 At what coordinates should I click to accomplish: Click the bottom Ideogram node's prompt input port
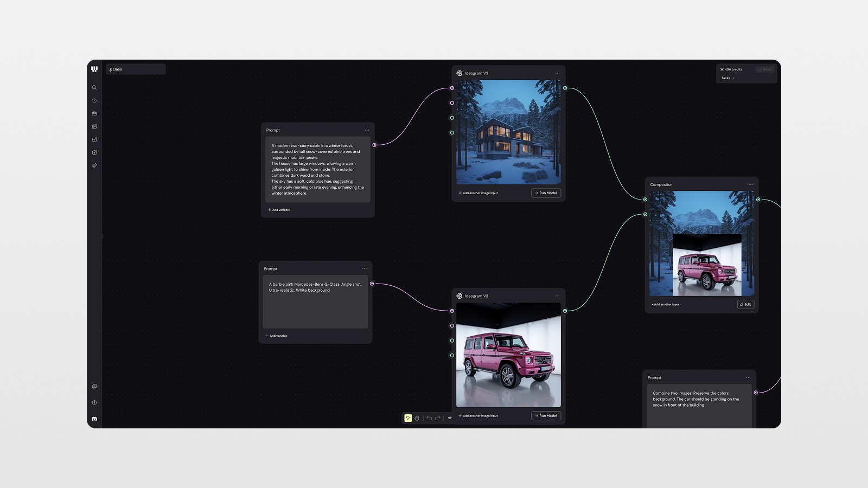tap(452, 311)
